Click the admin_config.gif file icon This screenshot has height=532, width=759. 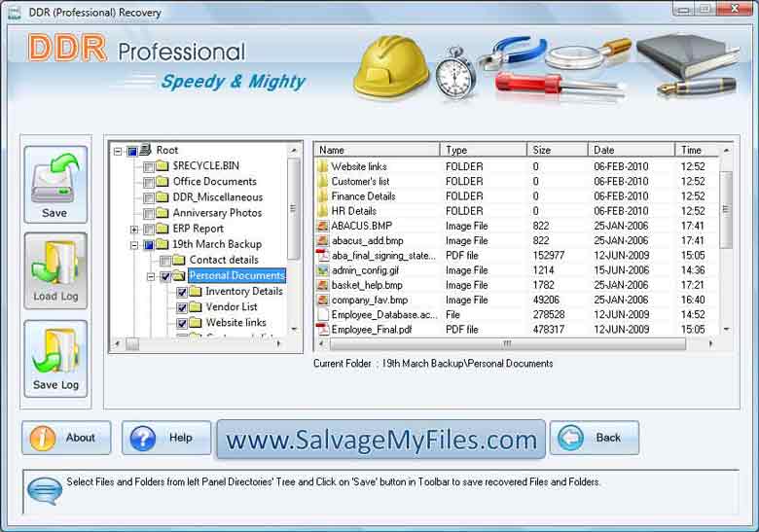(322, 270)
